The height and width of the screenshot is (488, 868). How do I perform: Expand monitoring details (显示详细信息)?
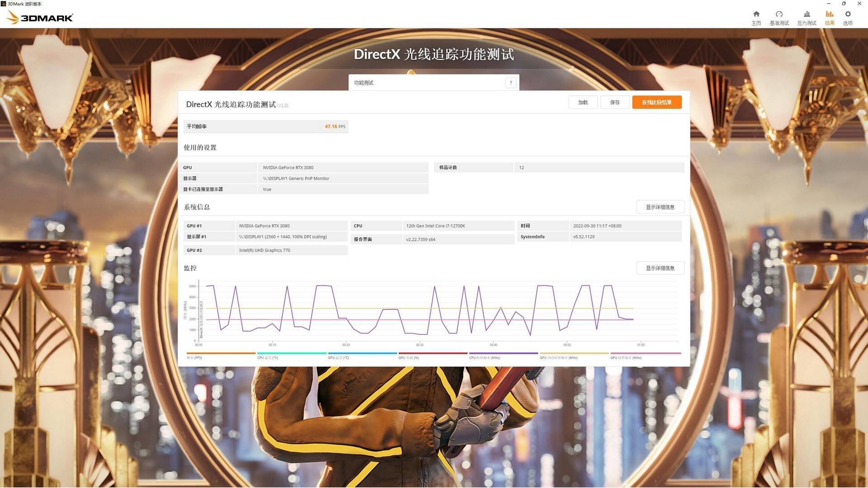[x=660, y=268]
